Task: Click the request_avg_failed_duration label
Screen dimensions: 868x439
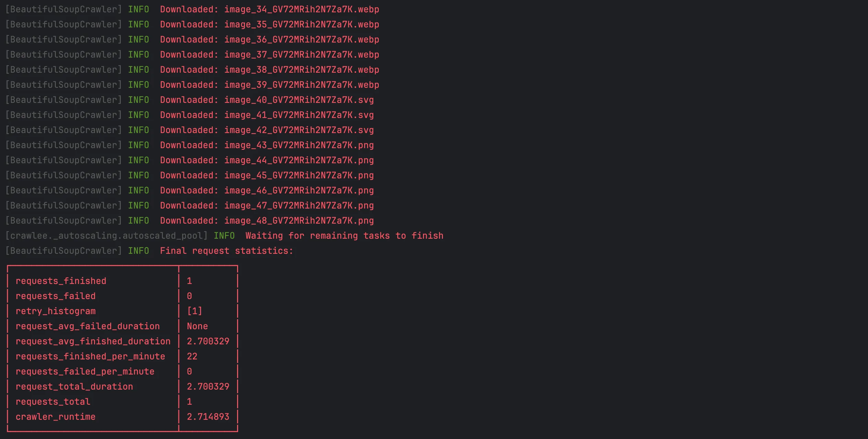Action: coord(88,326)
